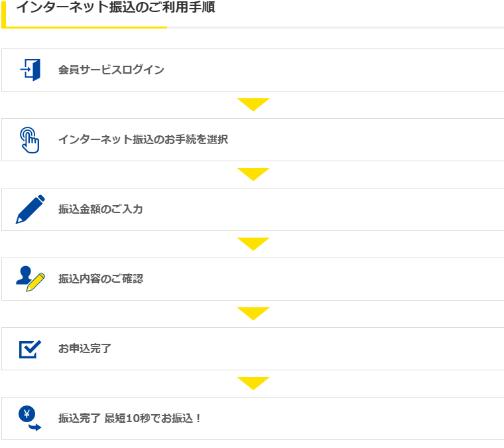Click the インターネット振込のご利用手順 heading
Screen dimensions: 504x448
[x=115, y=7]
